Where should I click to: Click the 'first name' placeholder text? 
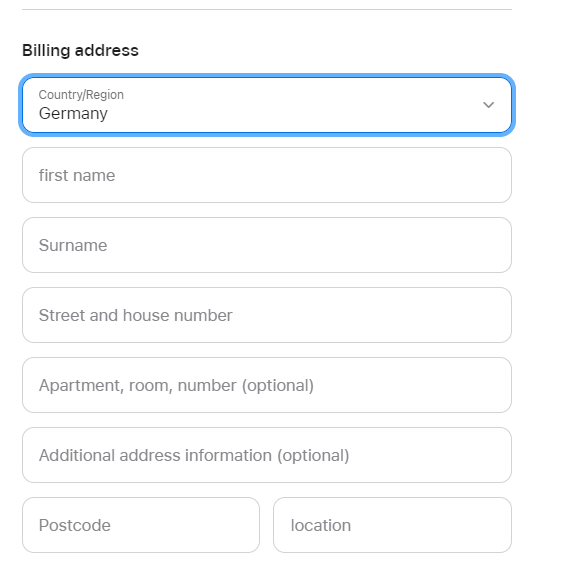click(x=77, y=175)
